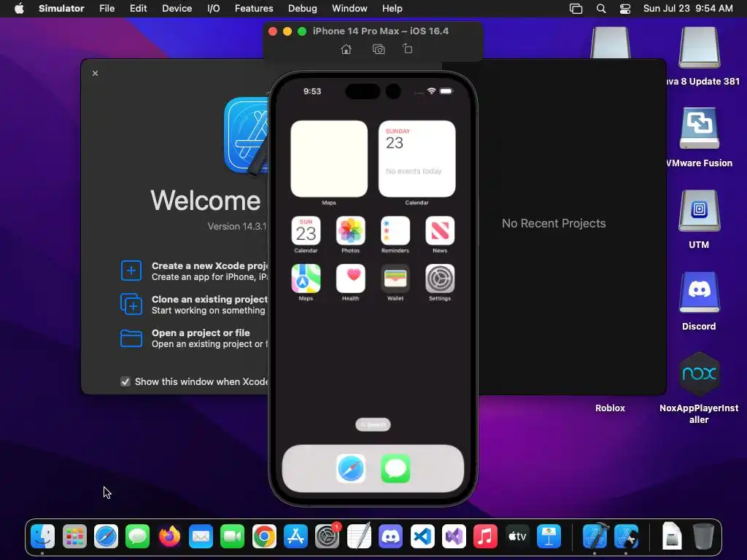
Task: Open Visual Studio Code from the Dock
Action: pos(422,537)
